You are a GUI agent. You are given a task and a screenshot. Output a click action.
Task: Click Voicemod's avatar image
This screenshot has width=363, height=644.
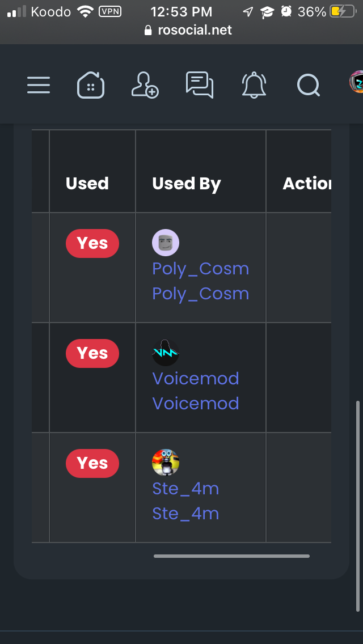pyautogui.click(x=166, y=353)
